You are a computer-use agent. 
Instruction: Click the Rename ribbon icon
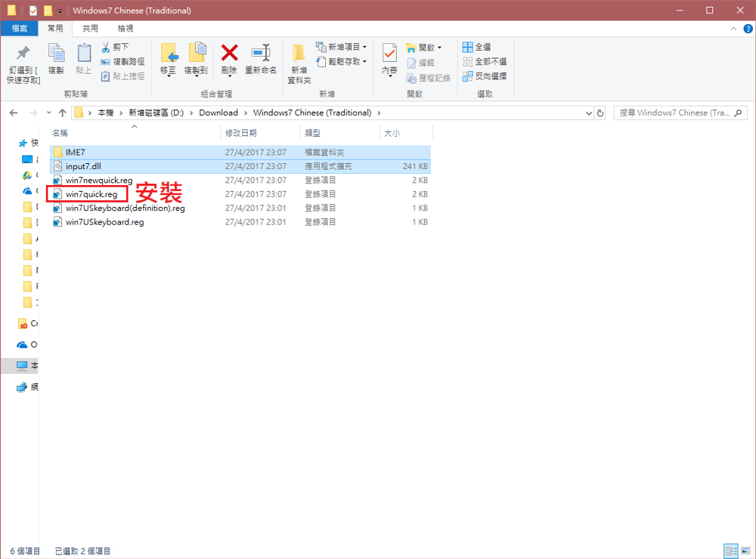(261, 53)
